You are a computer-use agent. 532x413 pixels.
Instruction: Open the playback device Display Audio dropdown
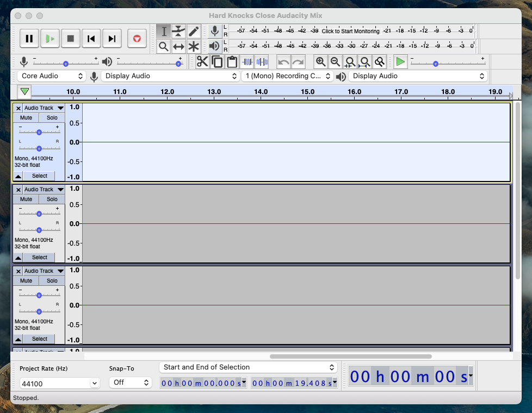tap(418, 76)
